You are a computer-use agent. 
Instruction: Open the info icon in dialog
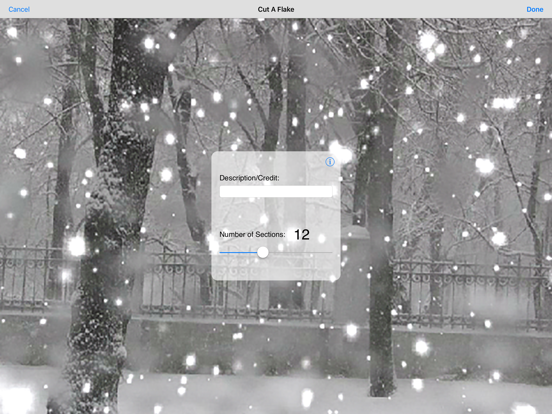(x=330, y=162)
